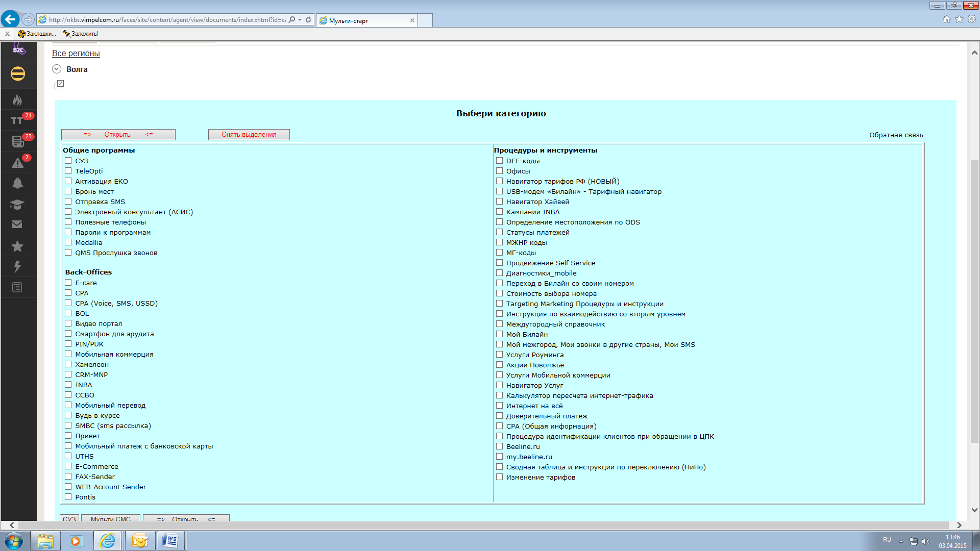The width and height of the screenshot is (980, 551).
Task: Open the flame hot topics sidebar icon
Action: (x=17, y=99)
